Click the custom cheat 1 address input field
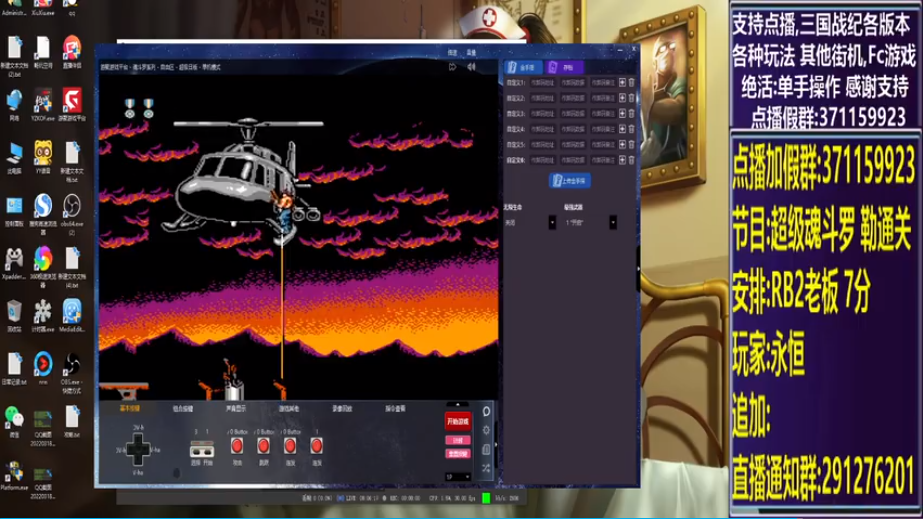Image resolution: width=923 pixels, height=519 pixels. pos(542,83)
